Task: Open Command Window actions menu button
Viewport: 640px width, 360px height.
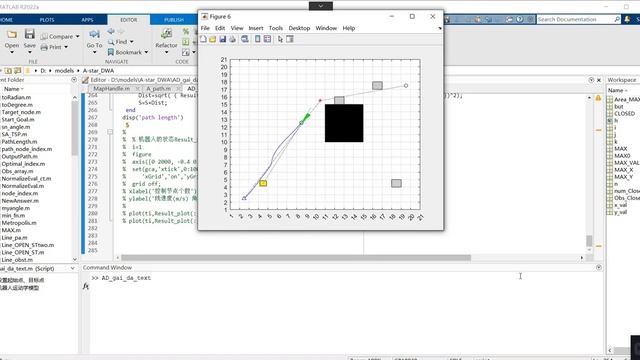Action: pos(599,267)
